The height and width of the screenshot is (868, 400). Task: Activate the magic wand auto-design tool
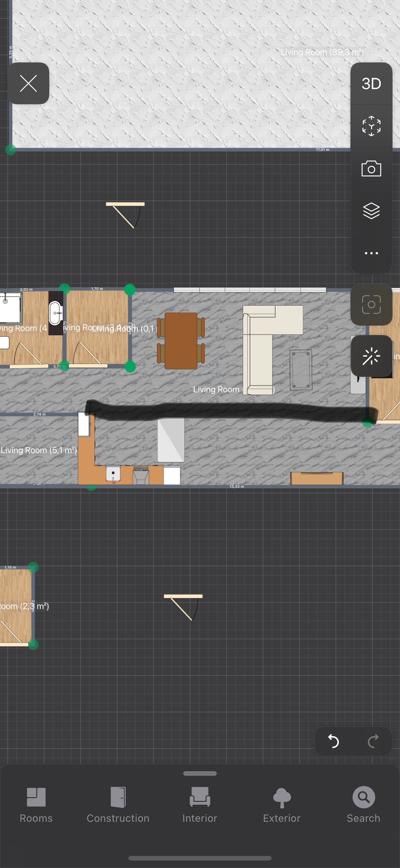coord(371,356)
